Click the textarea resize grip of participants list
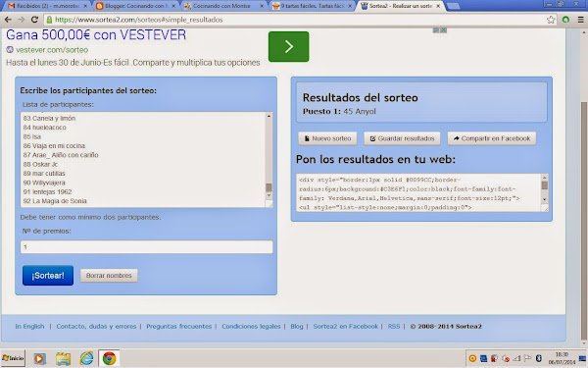The image size is (588, 368). (x=269, y=204)
